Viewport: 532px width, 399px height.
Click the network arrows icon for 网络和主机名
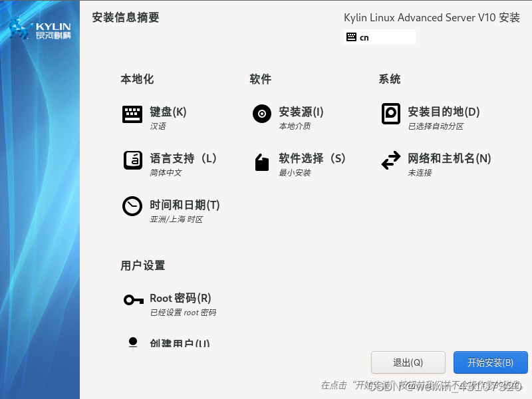click(x=391, y=160)
